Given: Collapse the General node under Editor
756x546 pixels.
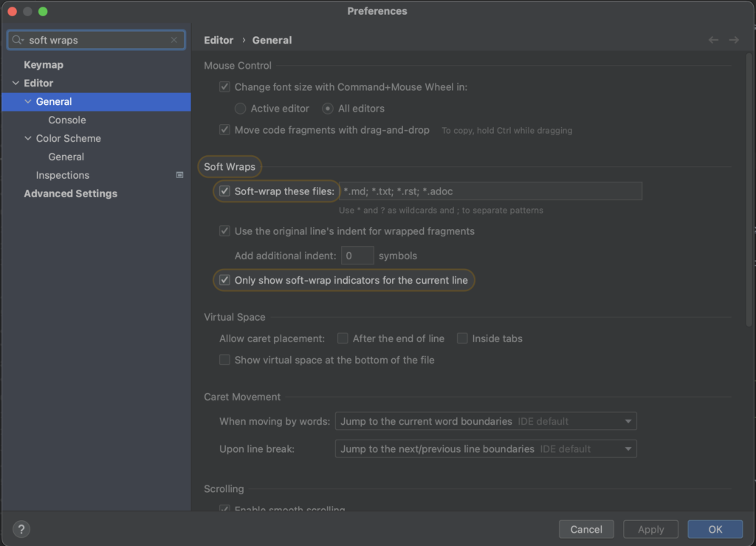Looking at the screenshot, I should [x=27, y=101].
